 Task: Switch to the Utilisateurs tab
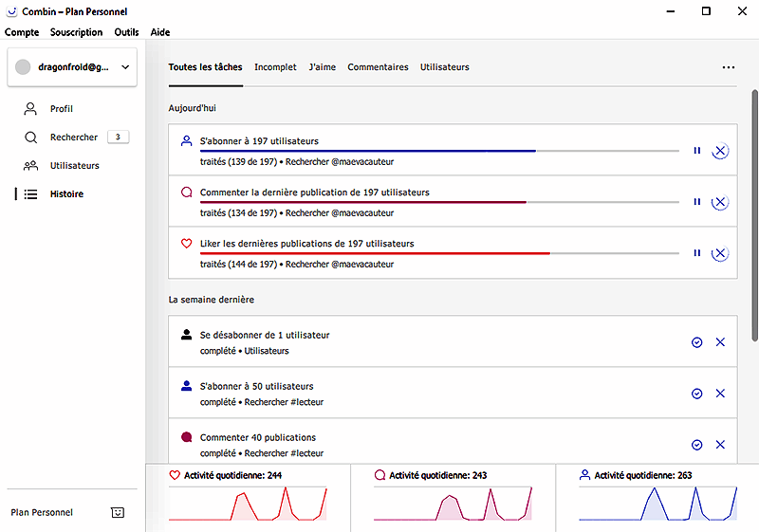click(445, 67)
